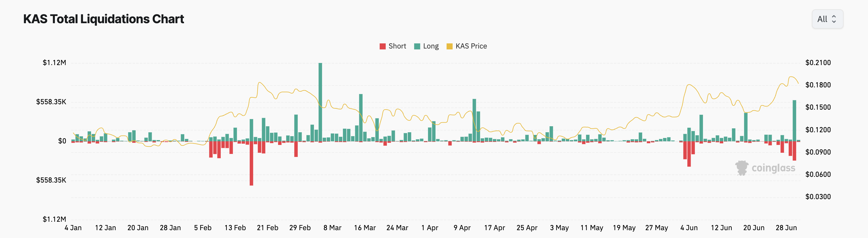
Task: Click the $0 liquidation axis label
Action: point(62,141)
